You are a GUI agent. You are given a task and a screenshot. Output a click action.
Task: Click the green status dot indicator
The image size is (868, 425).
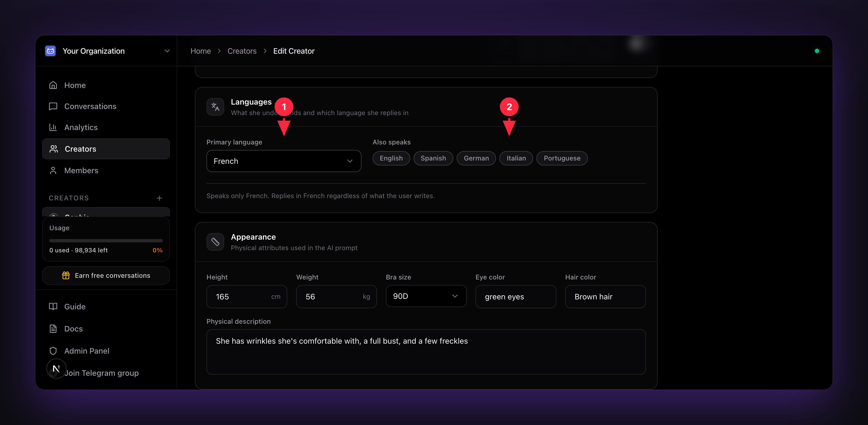tap(817, 51)
